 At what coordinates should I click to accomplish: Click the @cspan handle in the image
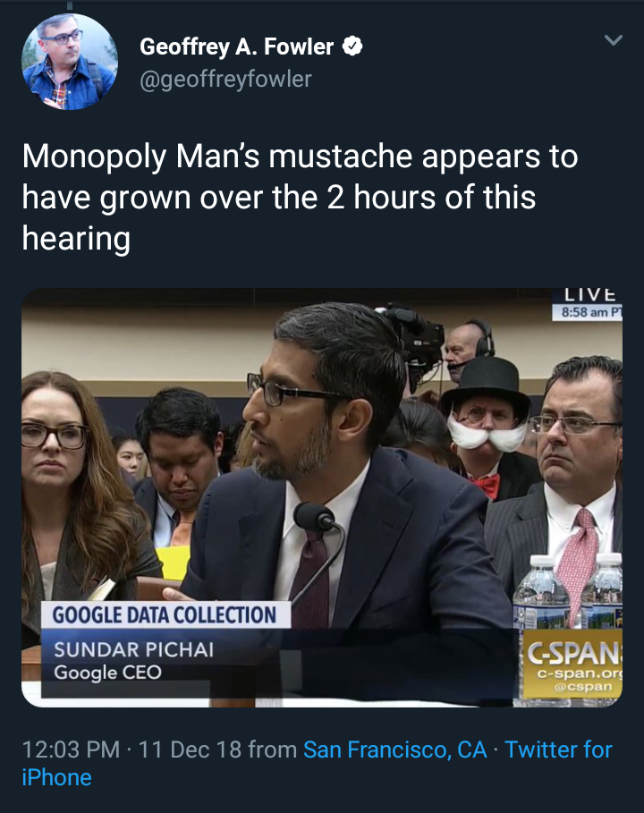click(583, 687)
